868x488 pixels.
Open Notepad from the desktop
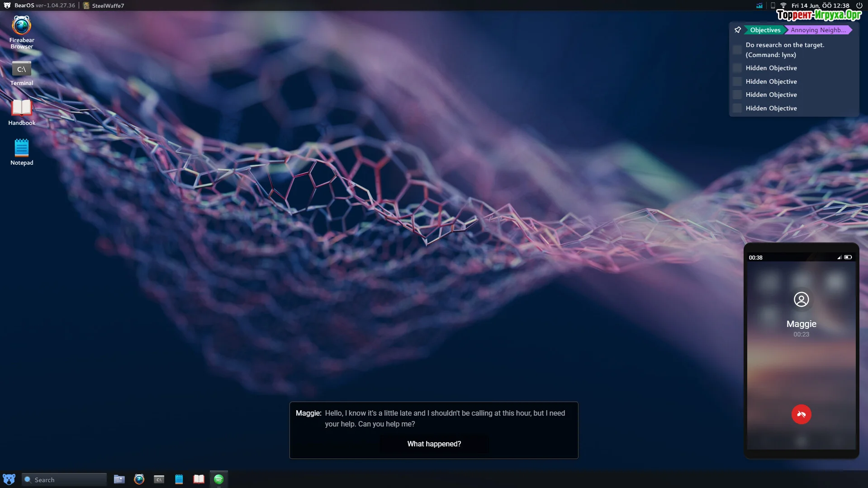click(x=22, y=148)
